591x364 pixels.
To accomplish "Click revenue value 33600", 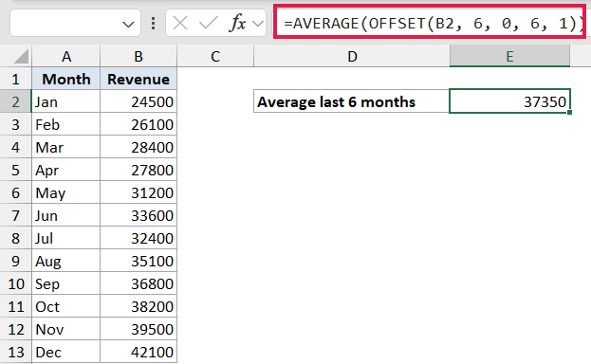I will click(x=139, y=215).
